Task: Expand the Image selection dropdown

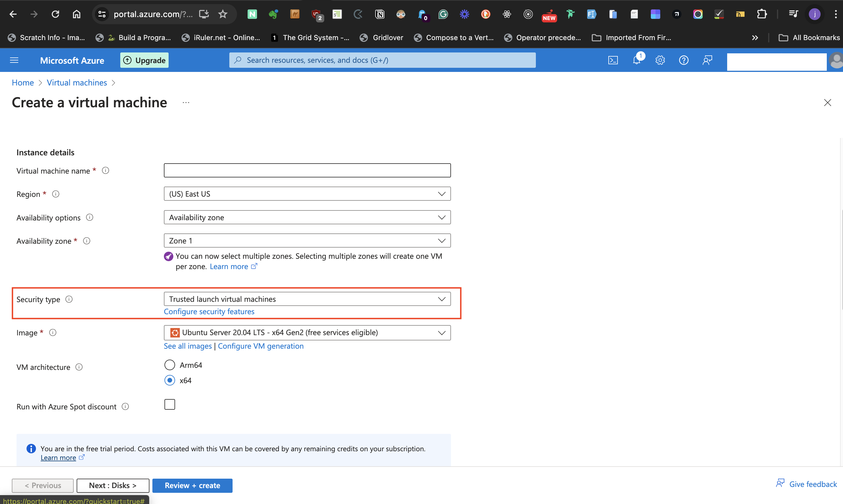Action: pyautogui.click(x=307, y=332)
